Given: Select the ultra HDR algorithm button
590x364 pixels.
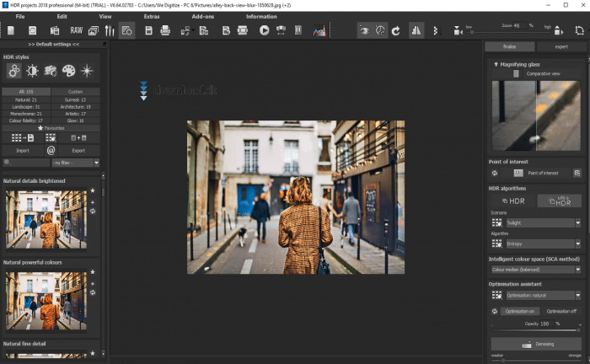Looking at the screenshot, I should [560, 201].
